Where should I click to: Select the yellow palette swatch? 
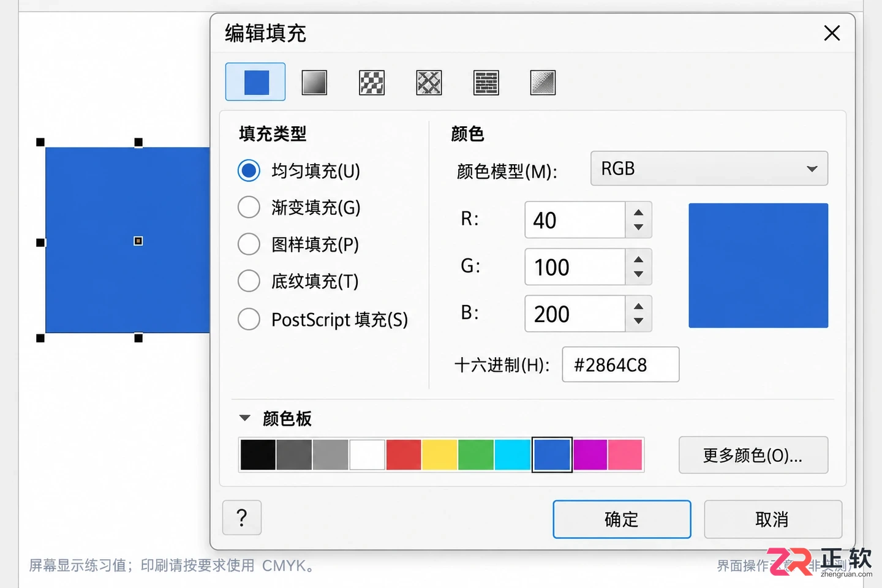tap(440, 454)
